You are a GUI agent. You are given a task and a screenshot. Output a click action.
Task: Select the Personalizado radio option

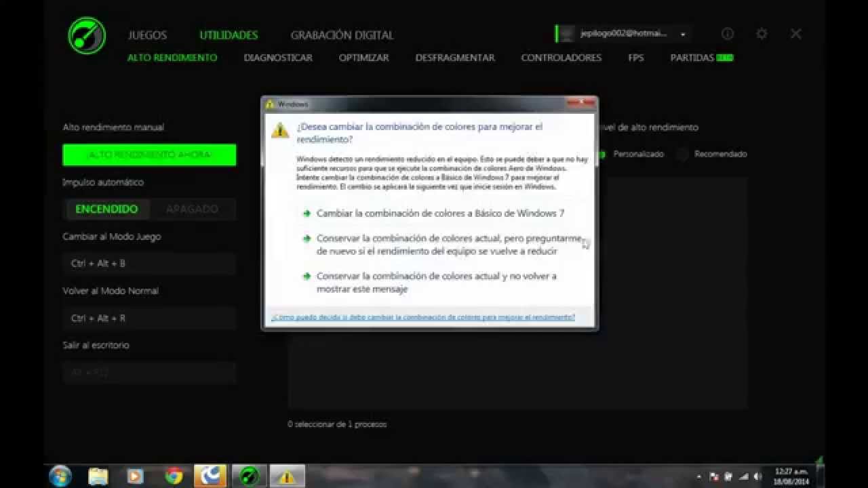pyautogui.click(x=601, y=155)
